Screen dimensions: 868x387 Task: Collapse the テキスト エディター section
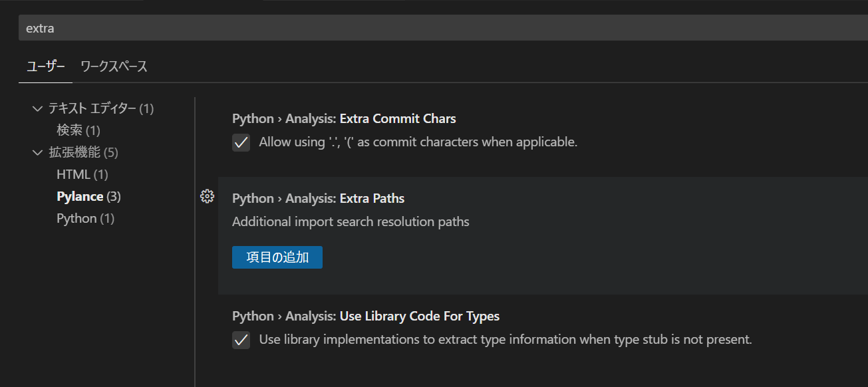tap(37, 108)
